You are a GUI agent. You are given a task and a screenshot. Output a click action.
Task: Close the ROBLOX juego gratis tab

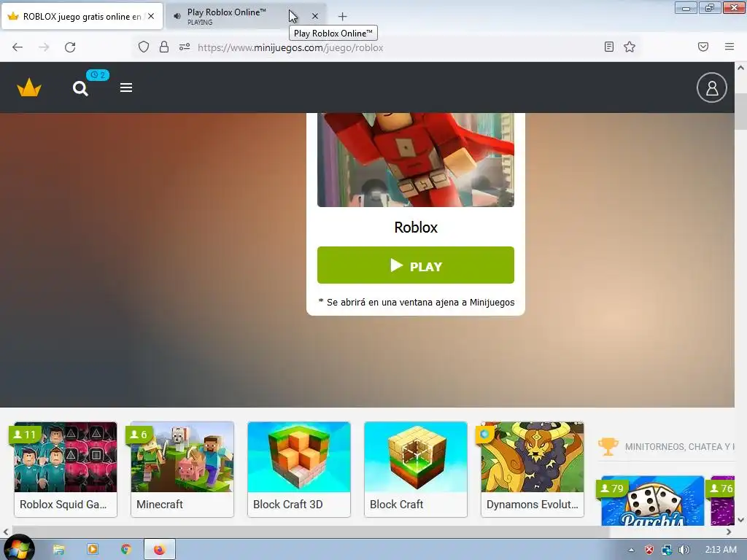coord(151,16)
